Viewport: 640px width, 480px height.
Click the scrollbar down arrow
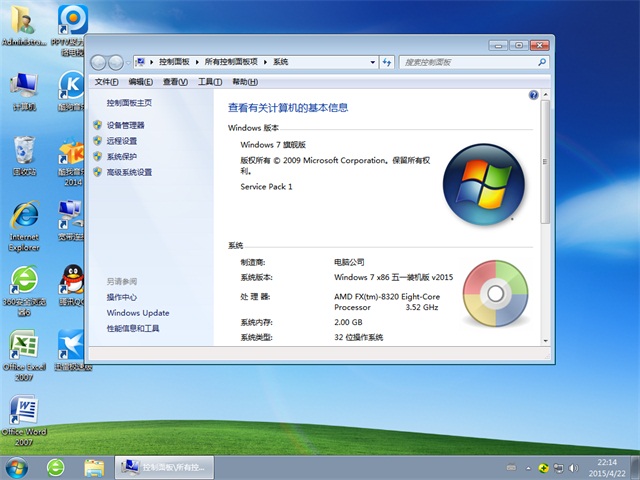tap(545, 341)
